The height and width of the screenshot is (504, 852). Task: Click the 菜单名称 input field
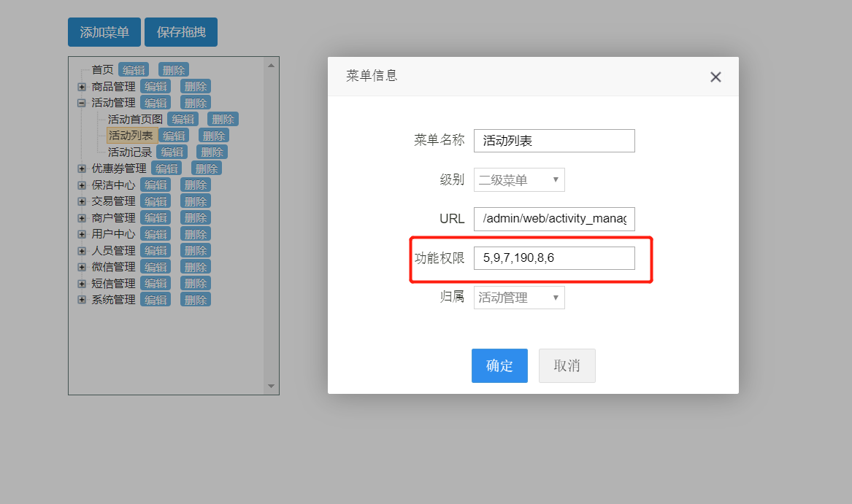(553, 140)
